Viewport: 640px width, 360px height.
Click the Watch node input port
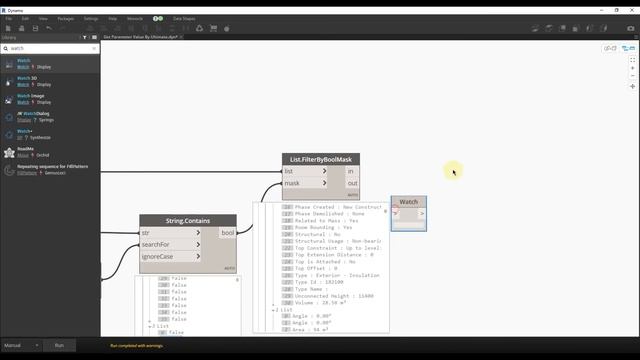coord(396,213)
